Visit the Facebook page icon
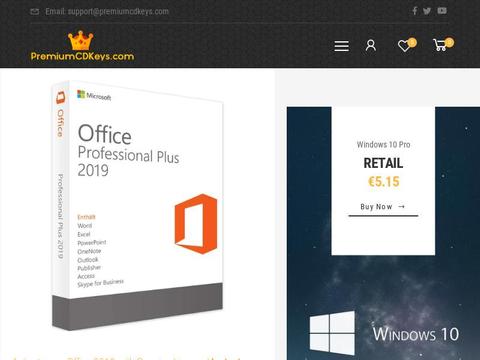Screen dimensions: 480x360 click(414, 11)
